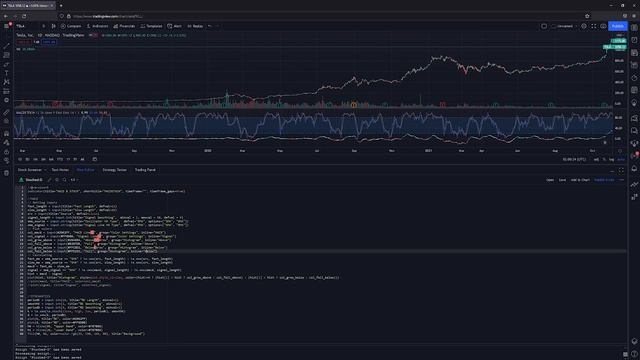Open the alerts clock icon in right sidebar
640x360 pixels.
634,40
